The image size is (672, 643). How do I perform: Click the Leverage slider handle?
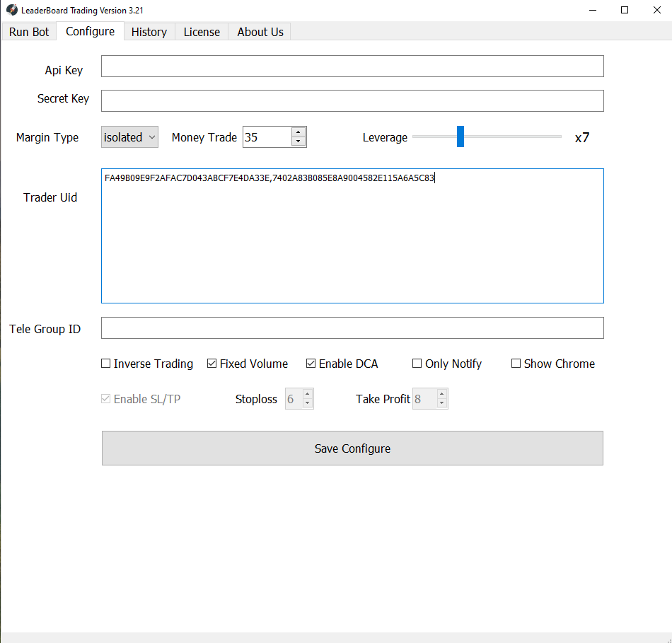(x=460, y=137)
